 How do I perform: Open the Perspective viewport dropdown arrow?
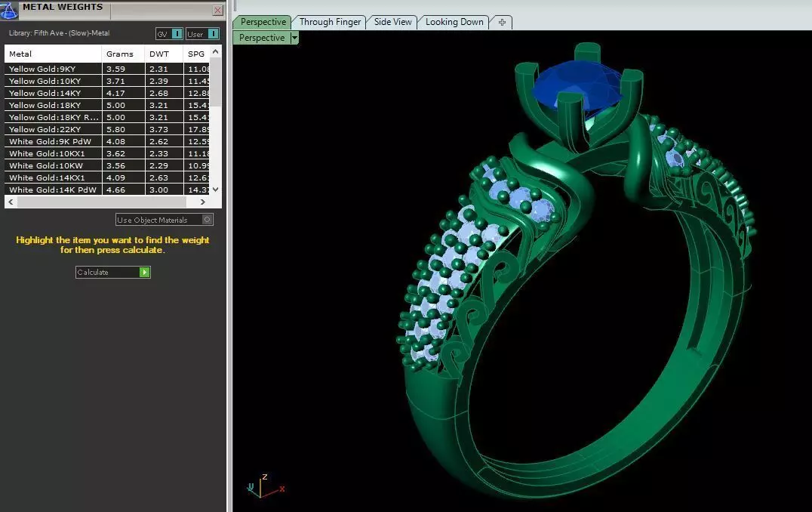pos(294,38)
